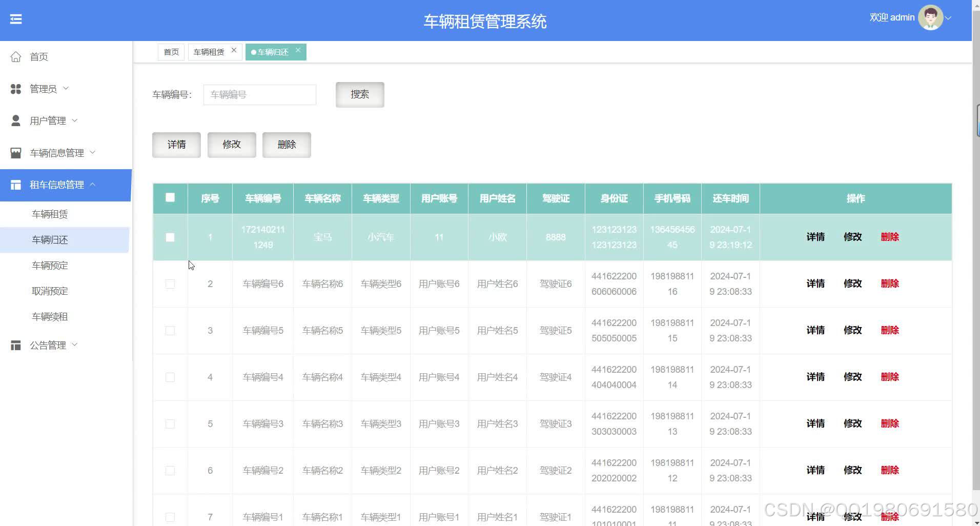Close the 车辆归还 tab
Screen dimensions: 980x526
[x=298, y=50]
